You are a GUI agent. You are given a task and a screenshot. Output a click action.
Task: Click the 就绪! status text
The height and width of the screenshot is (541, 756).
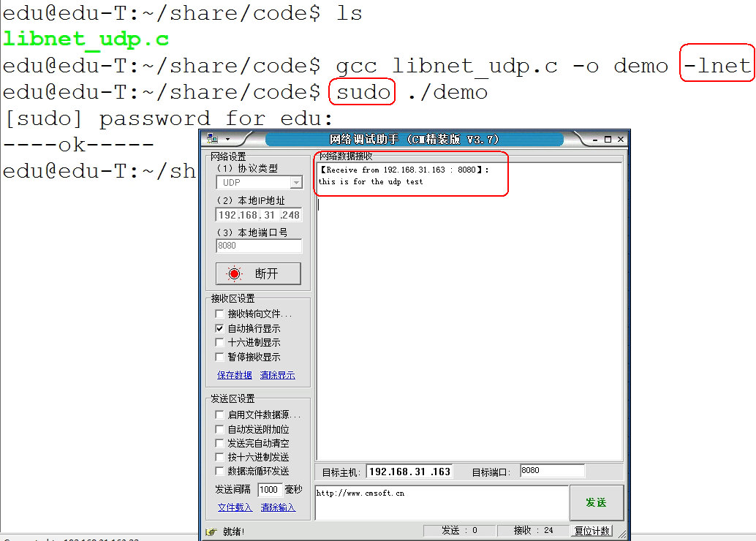[234, 531]
